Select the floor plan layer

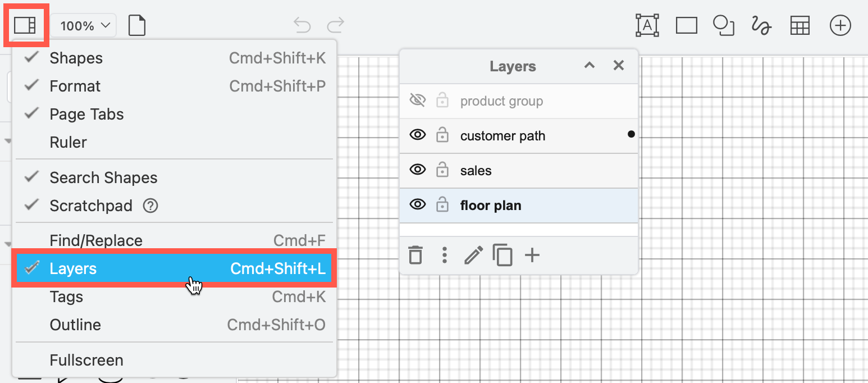click(491, 205)
